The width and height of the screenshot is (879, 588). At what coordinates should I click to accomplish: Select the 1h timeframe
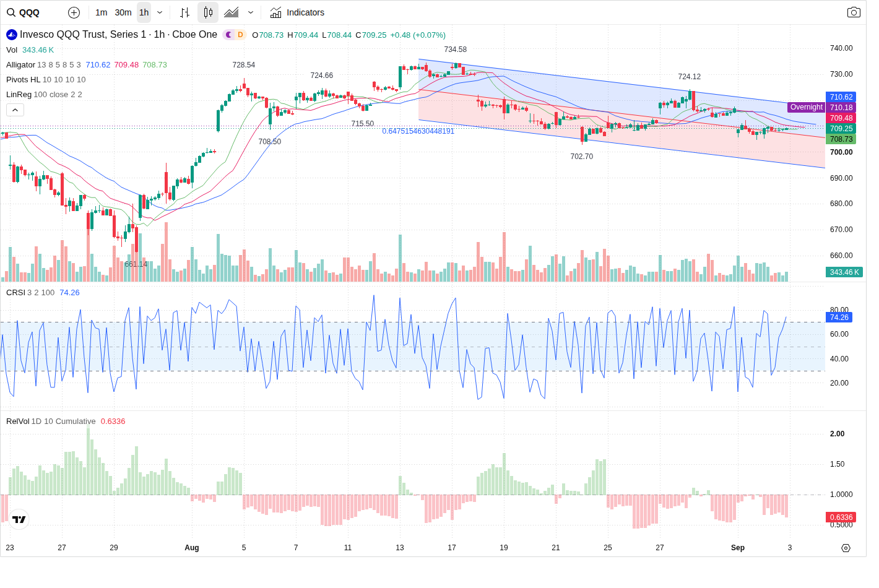144,12
